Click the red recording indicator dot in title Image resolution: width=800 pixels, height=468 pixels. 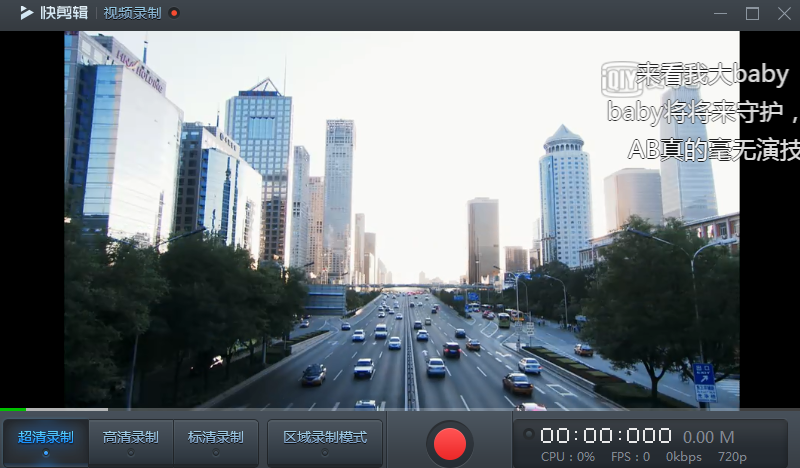point(174,13)
